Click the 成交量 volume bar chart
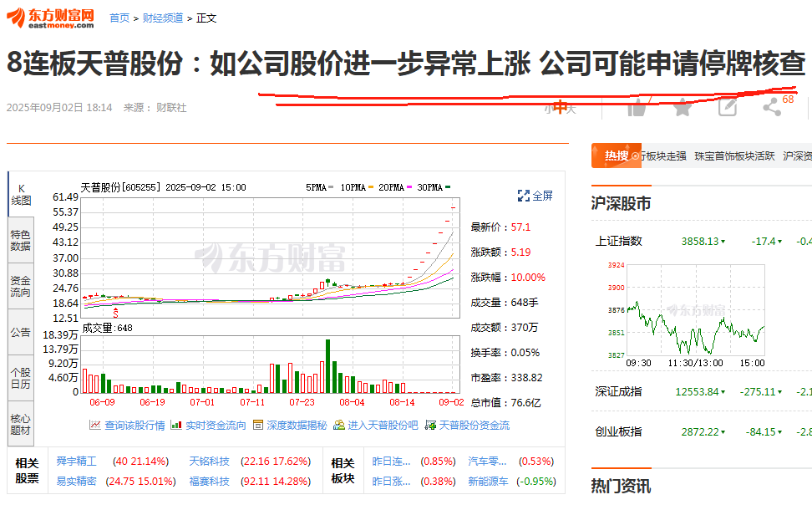Image resolution: width=812 pixels, height=505 pixels. [x=271, y=365]
